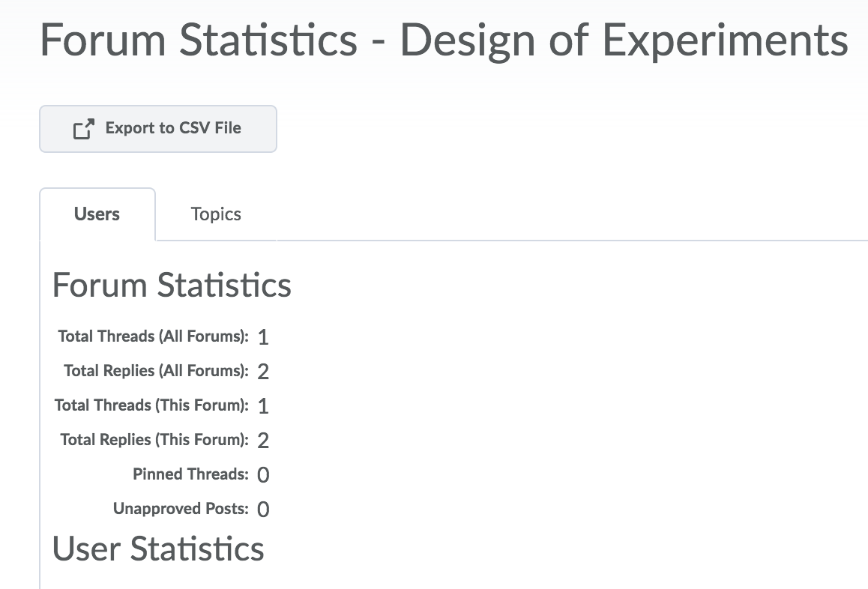Click the Unapproved Posts label
The width and height of the screenshot is (868, 589).
point(181,509)
